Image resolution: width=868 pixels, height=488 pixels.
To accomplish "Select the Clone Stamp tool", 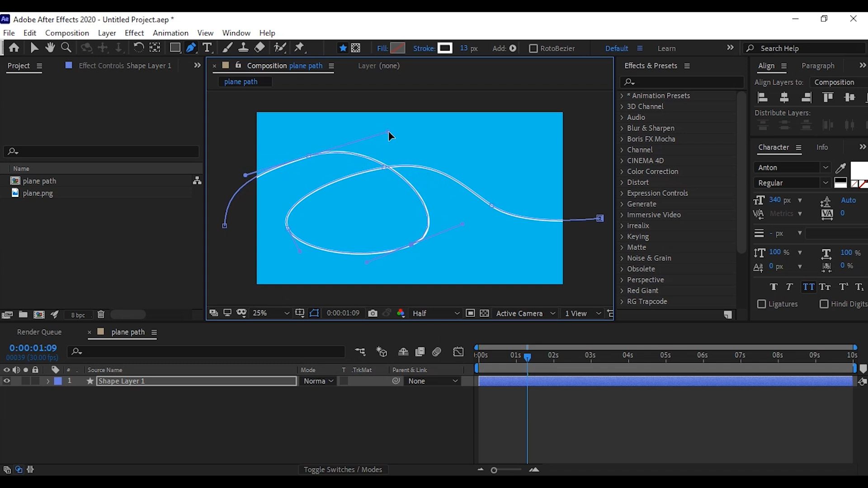I will point(243,47).
